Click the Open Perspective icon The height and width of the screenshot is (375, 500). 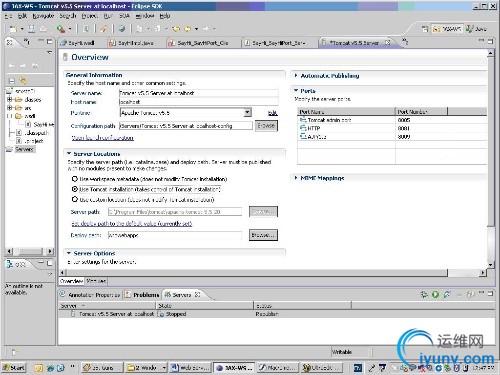point(425,29)
